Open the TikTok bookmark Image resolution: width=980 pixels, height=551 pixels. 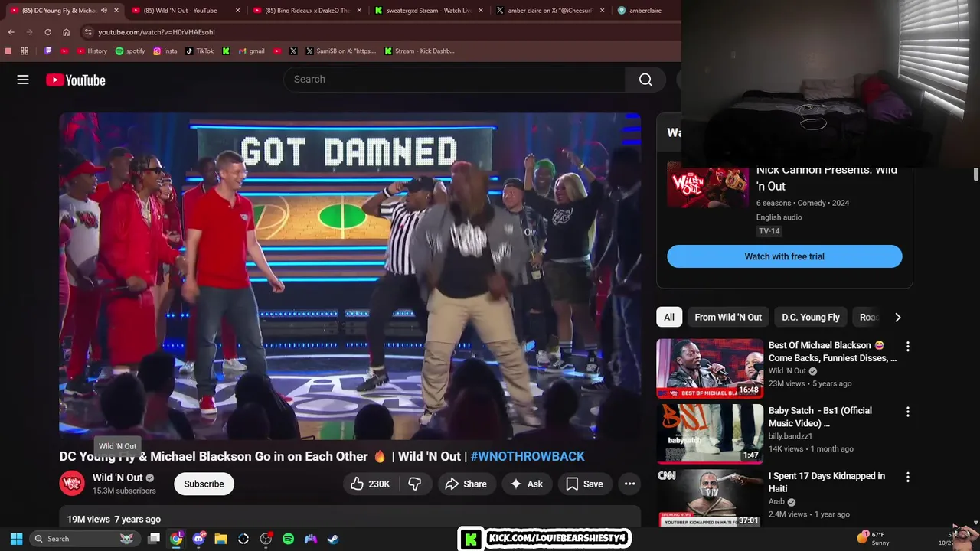click(x=199, y=51)
